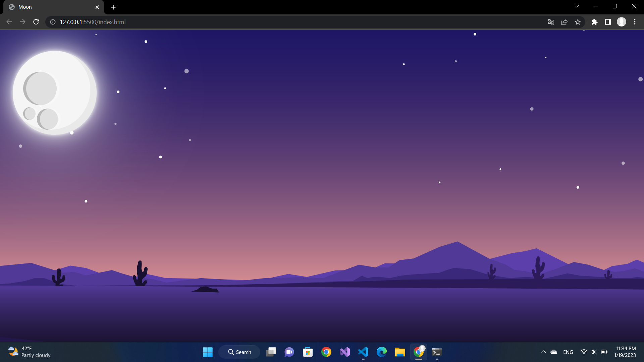Toggle the Chrome side panel
Image resolution: width=644 pixels, height=362 pixels.
608,22
